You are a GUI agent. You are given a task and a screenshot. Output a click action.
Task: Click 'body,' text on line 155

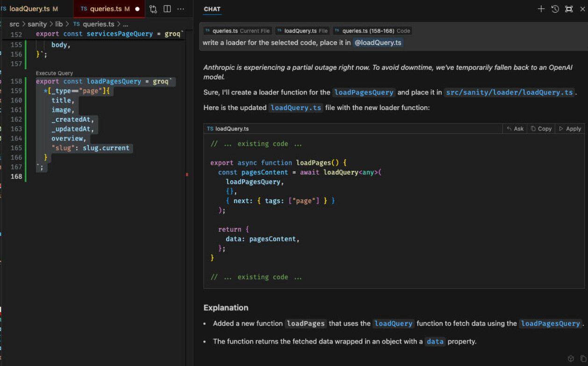[61, 45]
